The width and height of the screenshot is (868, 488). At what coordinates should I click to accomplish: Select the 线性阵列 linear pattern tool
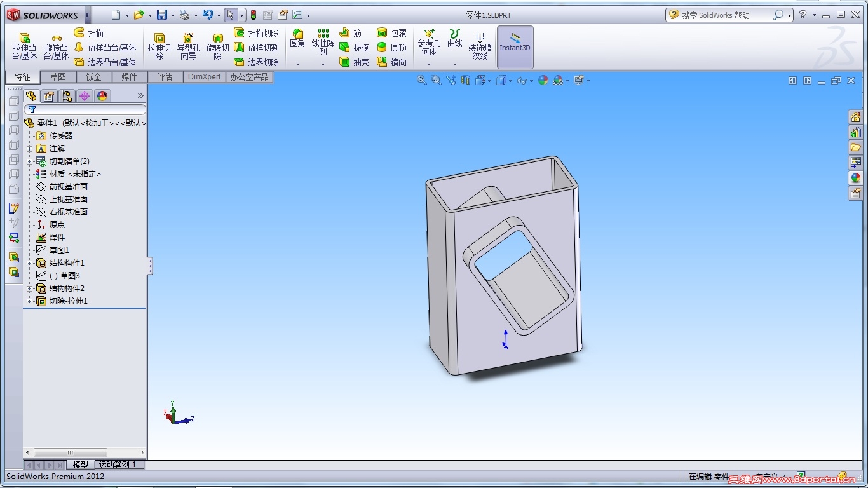[323, 42]
